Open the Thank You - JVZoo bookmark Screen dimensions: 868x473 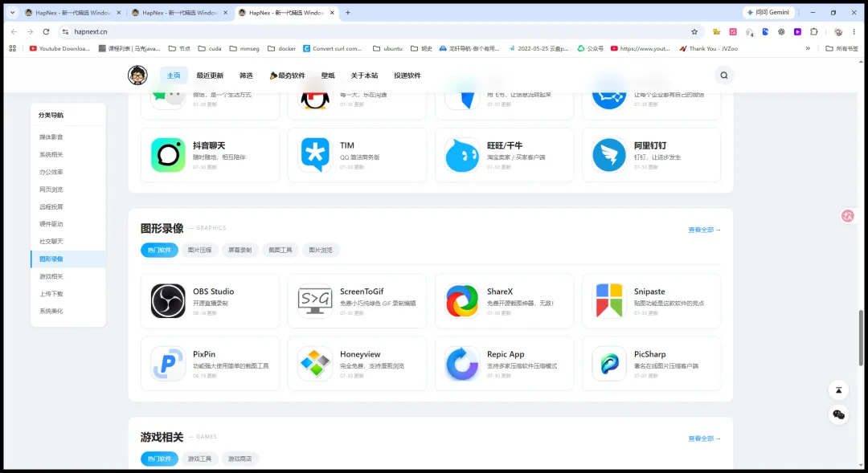pyautogui.click(x=709, y=49)
